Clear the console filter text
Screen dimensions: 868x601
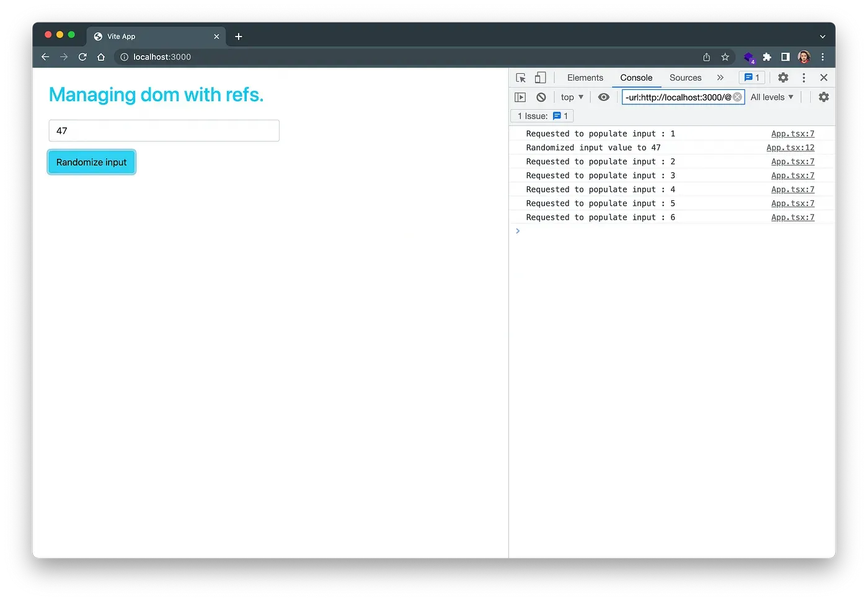click(737, 97)
